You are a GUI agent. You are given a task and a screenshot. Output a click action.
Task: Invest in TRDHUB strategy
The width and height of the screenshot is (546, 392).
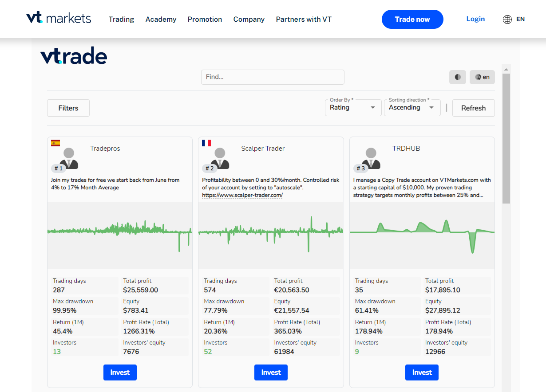point(422,372)
